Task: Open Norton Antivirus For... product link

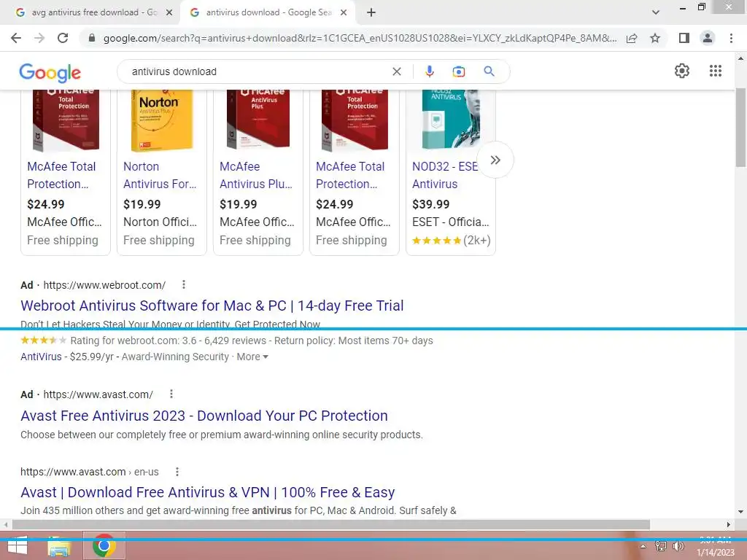Action: tap(160, 175)
